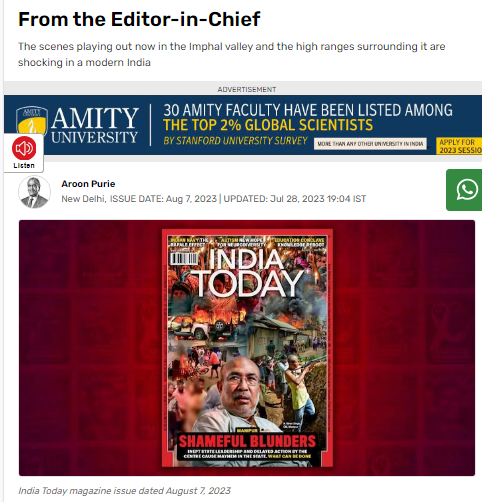The image size is (482, 502).
Task: Click the 'By Stanford University Survey' ad line
Action: pos(235,141)
